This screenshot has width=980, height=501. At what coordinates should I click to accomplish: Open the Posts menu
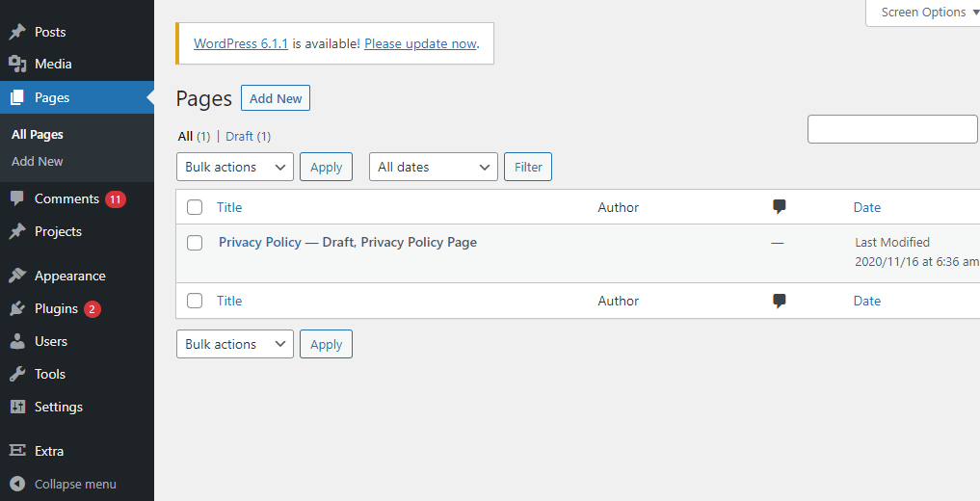pyautogui.click(x=50, y=32)
